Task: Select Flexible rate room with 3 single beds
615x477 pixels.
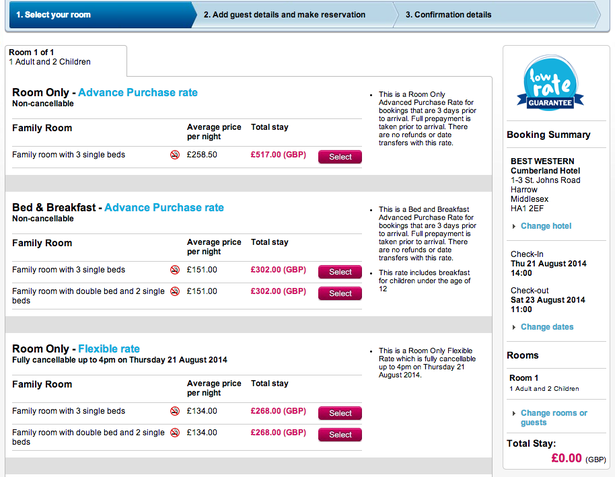Action: click(340, 413)
